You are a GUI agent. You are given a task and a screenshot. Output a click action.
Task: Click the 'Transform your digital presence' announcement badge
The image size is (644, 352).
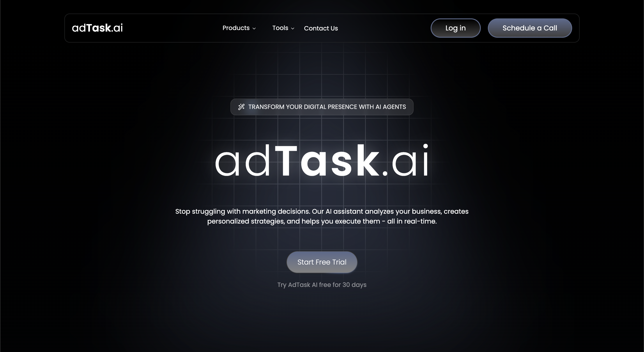point(322,107)
